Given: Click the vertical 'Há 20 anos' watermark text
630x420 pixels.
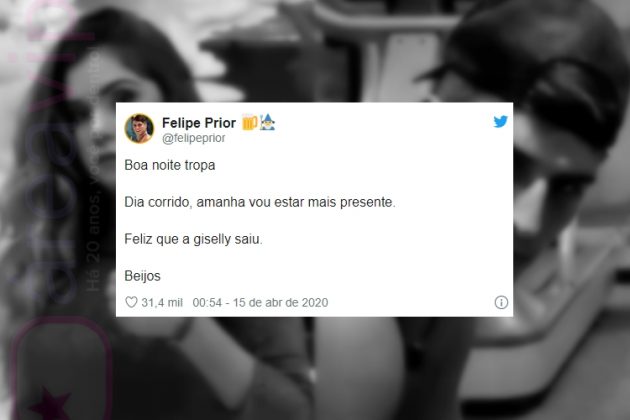Looking at the screenshot, I should click(x=94, y=169).
